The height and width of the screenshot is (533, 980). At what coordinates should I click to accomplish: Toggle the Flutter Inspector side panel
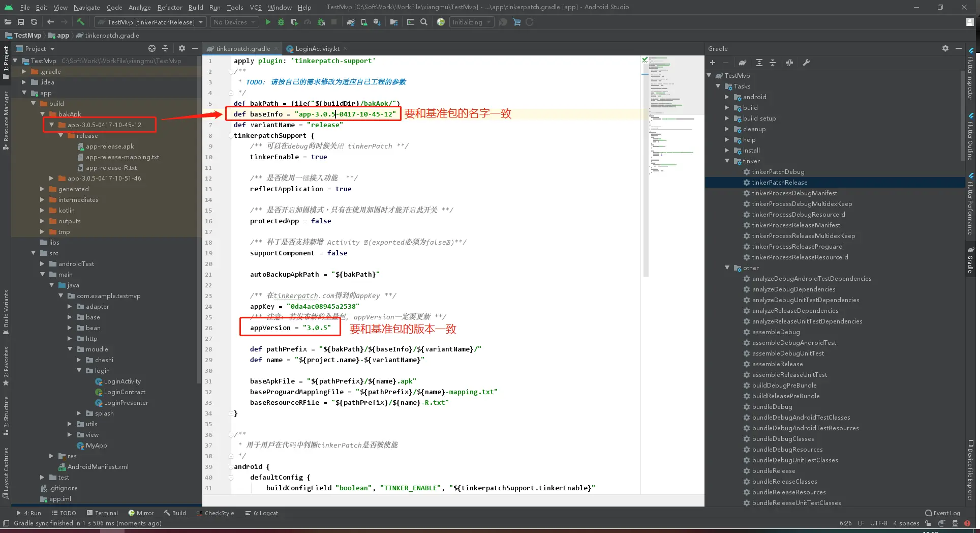970,74
